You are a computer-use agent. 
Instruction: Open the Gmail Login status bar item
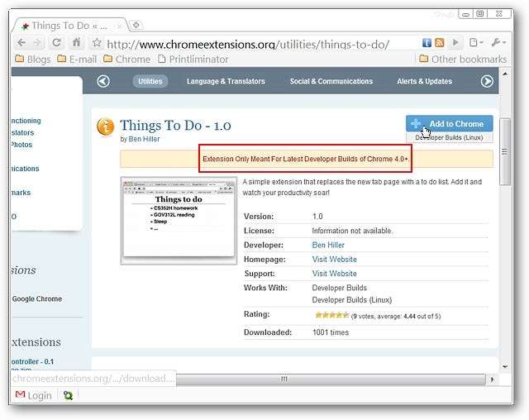(33, 395)
